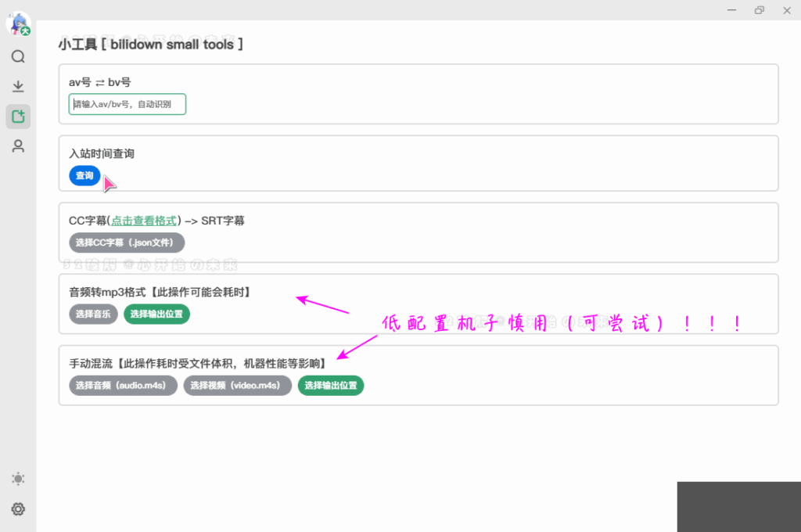
Task: Open the search panel from the sidebar
Action: tap(18, 56)
